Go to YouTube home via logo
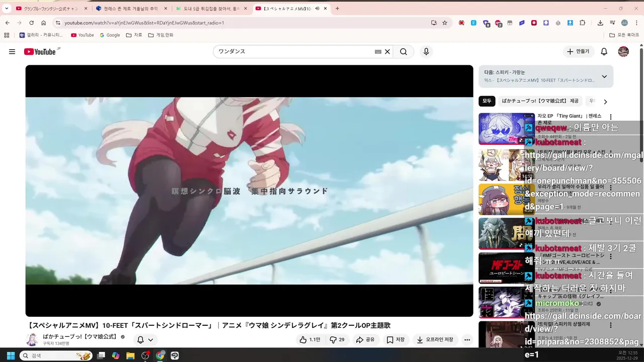This screenshot has width=644, height=362. point(40,51)
